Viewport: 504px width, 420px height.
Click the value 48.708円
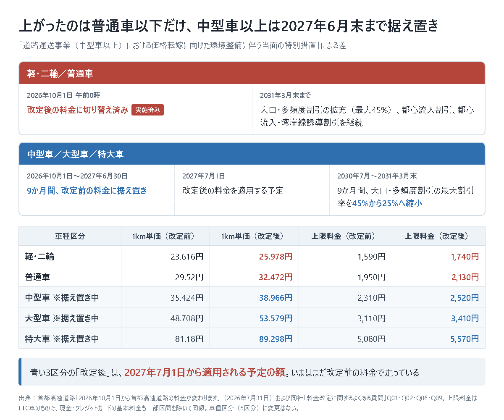[187, 318]
